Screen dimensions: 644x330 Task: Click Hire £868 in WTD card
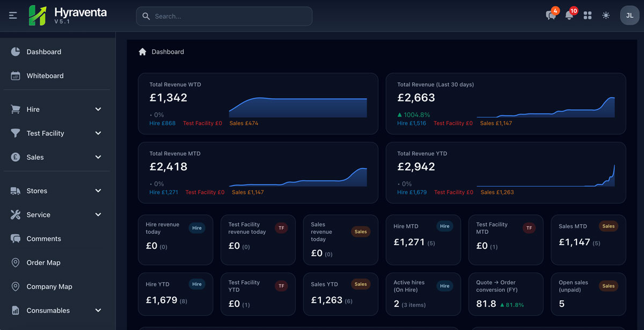(x=162, y=123)
